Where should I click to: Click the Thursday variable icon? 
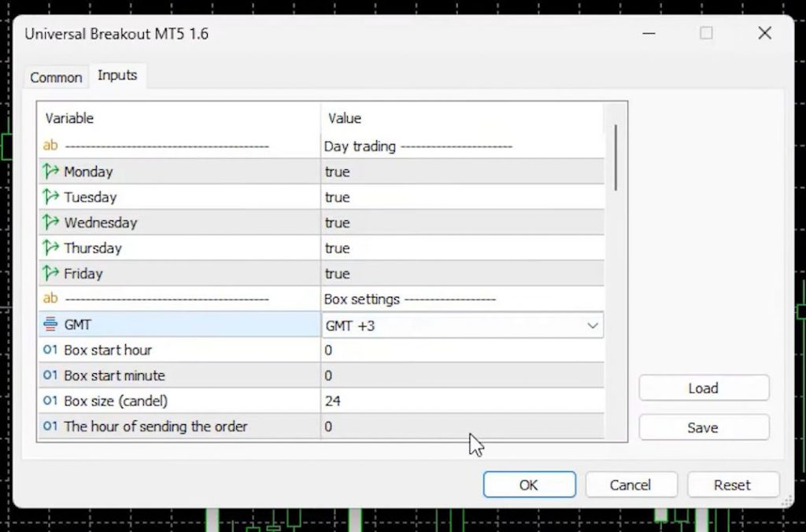pyautogui.click(x=50, y=248)
